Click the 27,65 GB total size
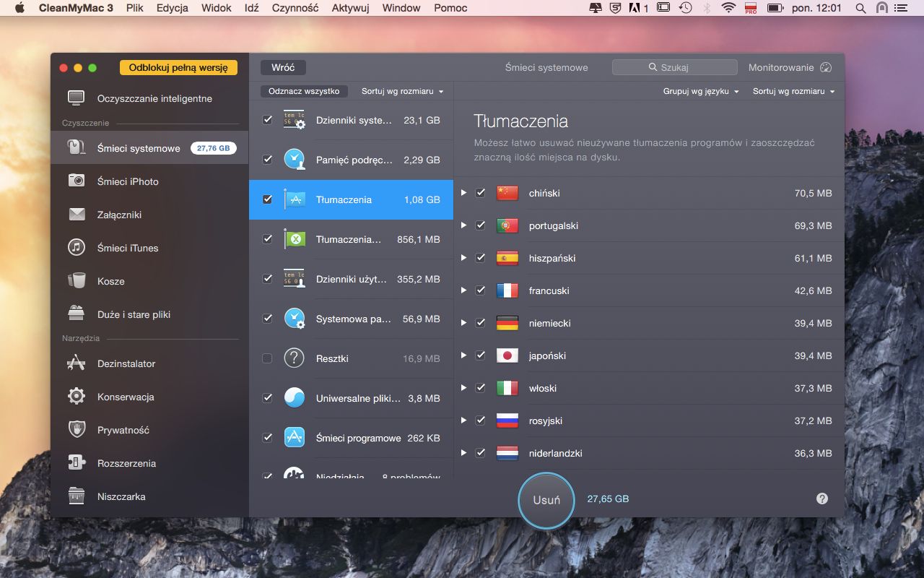924x578 pixels. coord(608,499)
